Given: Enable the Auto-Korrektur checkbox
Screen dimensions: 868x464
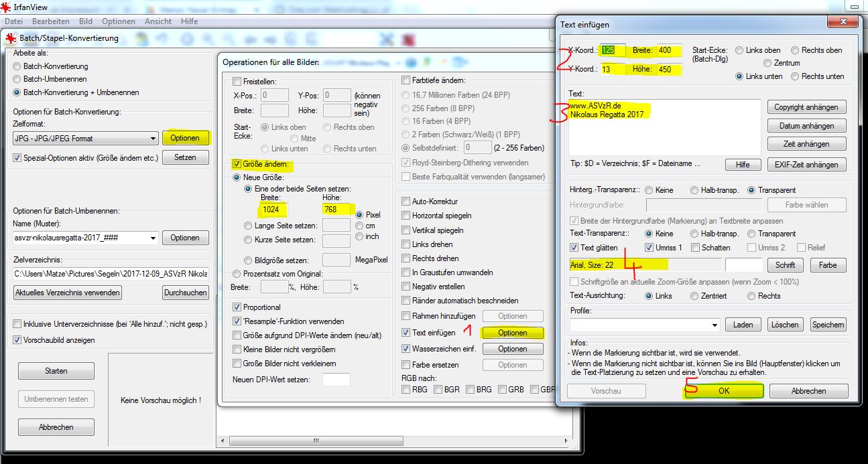Looking at the screenshot, I should pos(406,202).
